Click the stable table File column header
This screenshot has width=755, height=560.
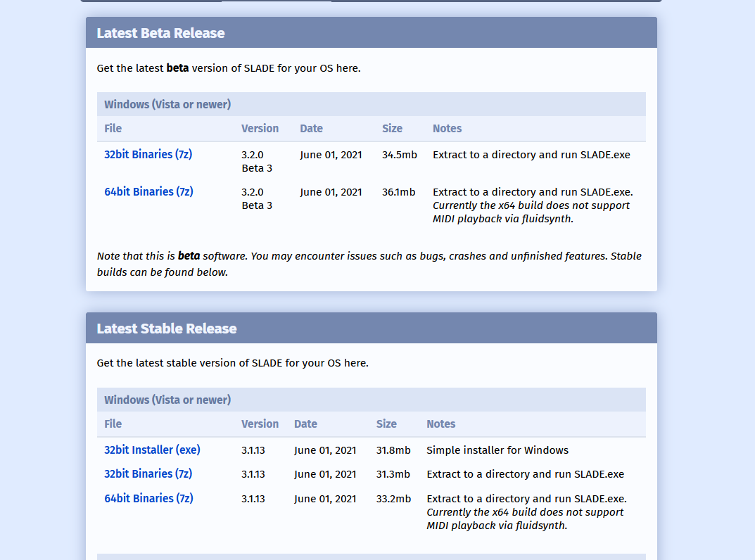coord(113,424)
